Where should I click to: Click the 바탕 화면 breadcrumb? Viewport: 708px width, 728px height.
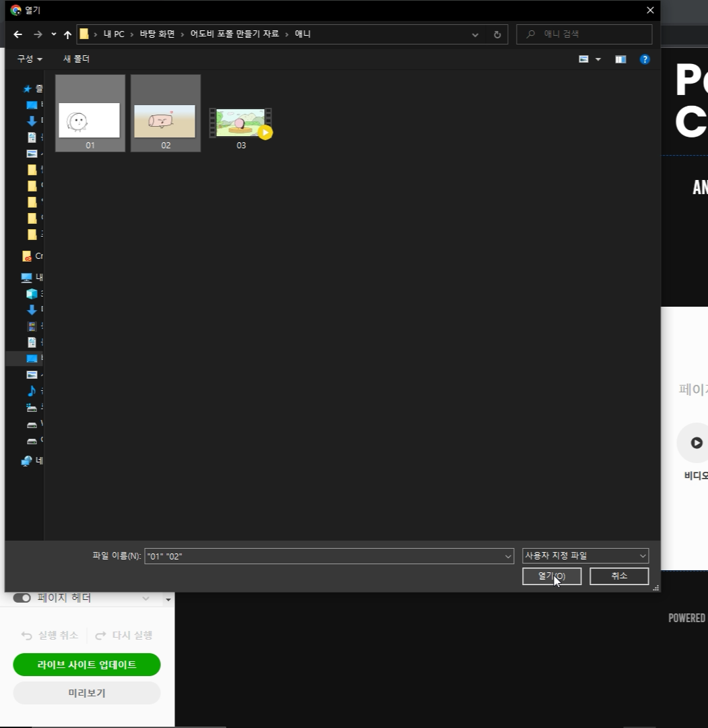click(x=157, y=34)
